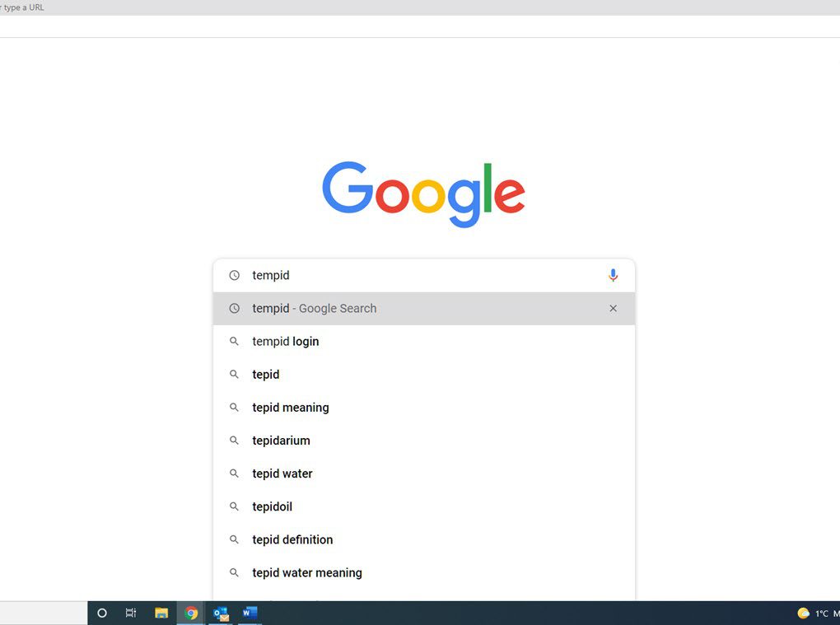Click in the Google search box text
The width and height of the screenshot is (840, 625).
[412, 275]
